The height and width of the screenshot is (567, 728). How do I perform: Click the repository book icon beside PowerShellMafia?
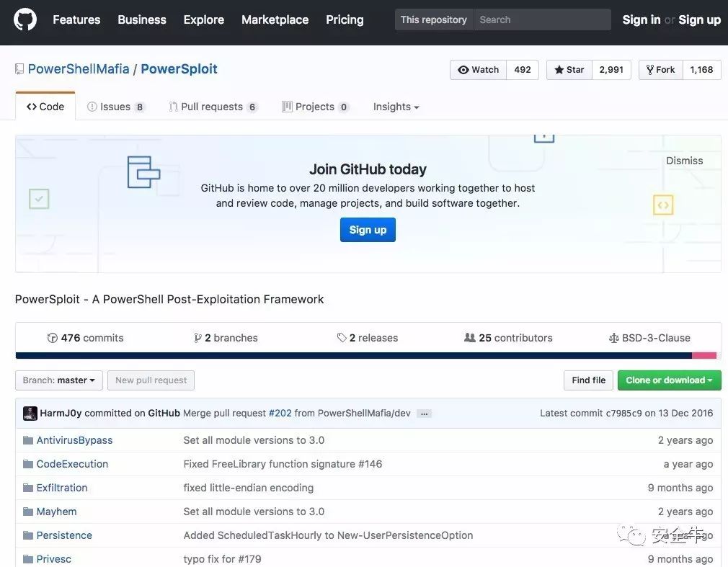tap(19, 69)
